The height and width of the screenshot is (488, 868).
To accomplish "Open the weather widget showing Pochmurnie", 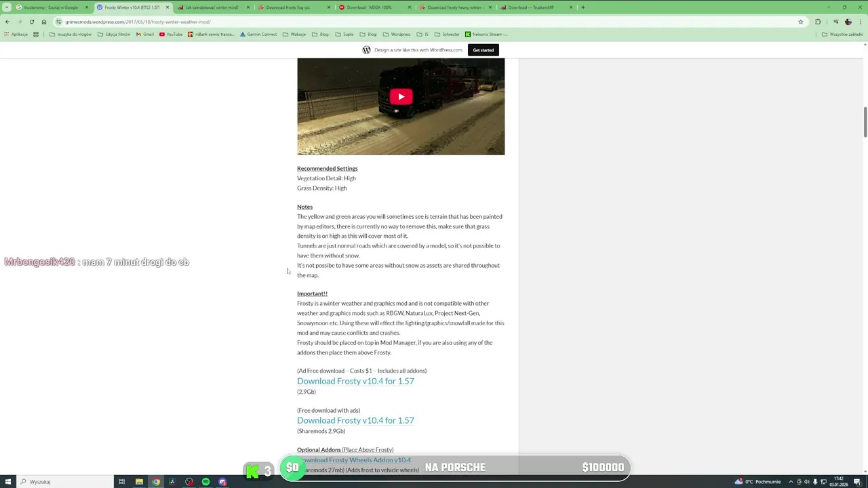I will pos(757,482).
